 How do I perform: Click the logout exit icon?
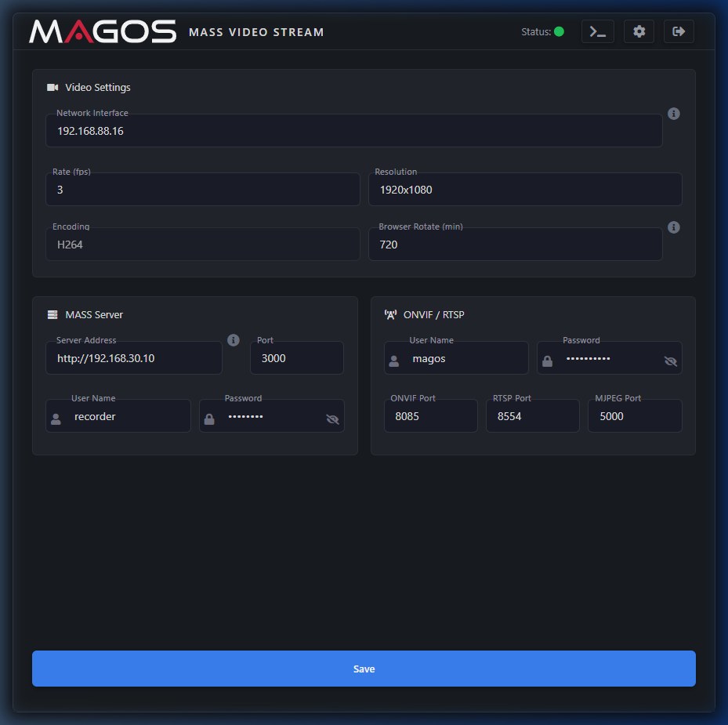[679, 31]
